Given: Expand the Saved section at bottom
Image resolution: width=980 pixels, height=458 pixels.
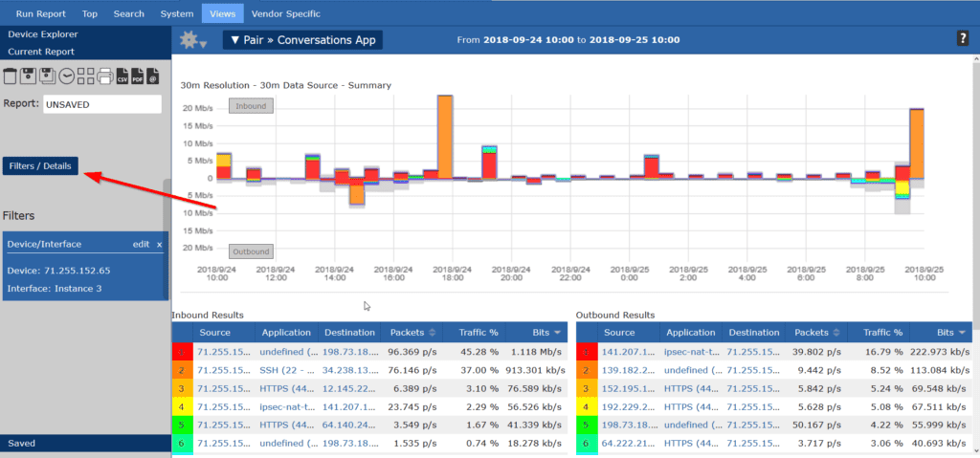Looking at the screenshot, I should pos(85,443).
